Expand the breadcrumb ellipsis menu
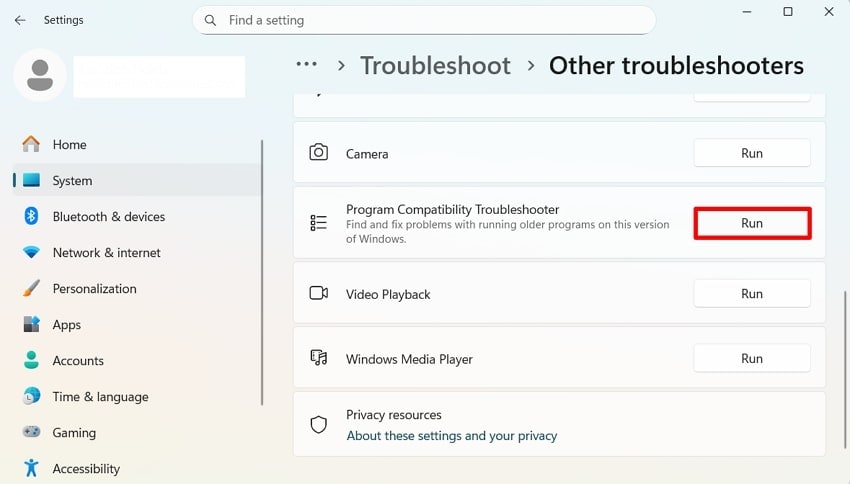This screenshot has width=850, height=484. [307, 64]
